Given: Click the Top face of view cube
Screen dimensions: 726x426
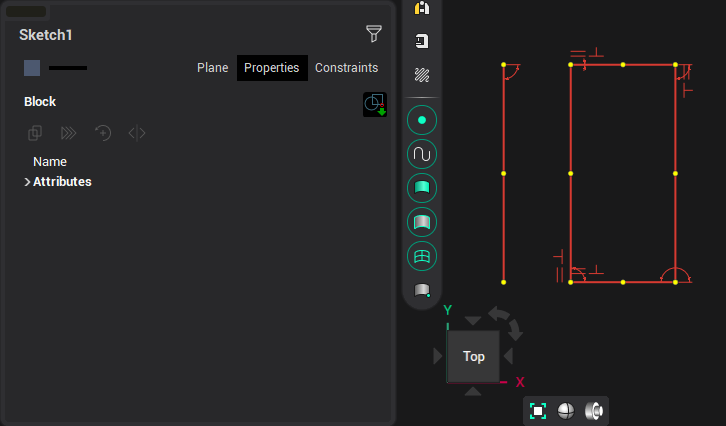Looking at the screenshot, I should [x=473, y=356].
